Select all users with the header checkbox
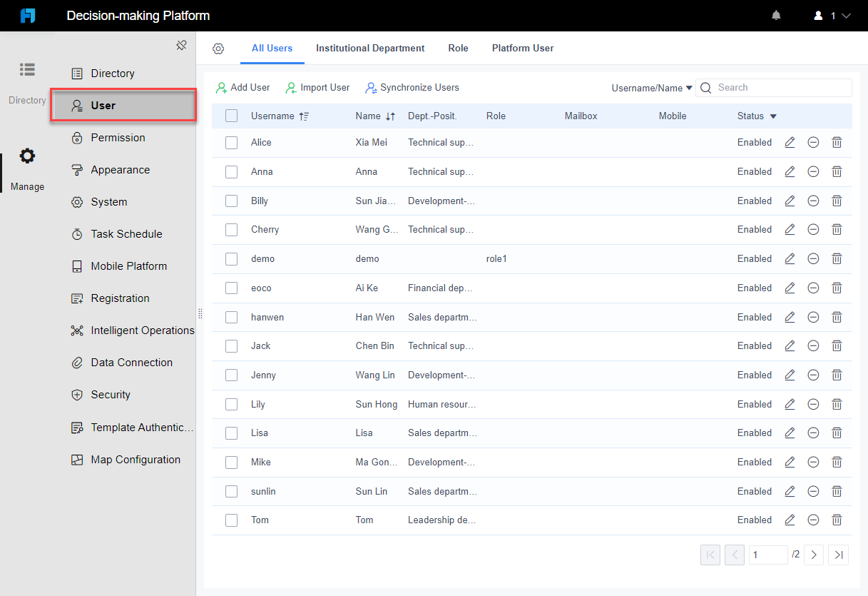This screenshot has height=596, width=868. tap(231, 115)
